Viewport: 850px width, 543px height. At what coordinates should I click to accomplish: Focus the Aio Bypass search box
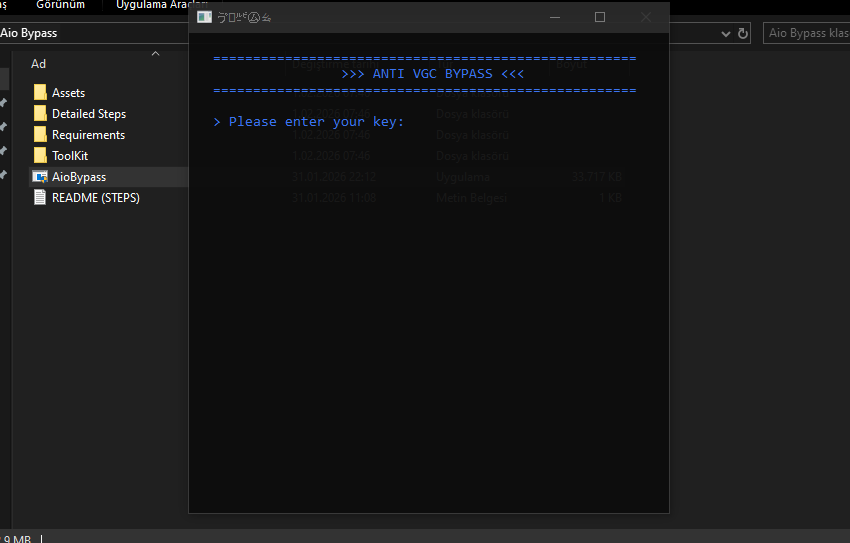point(807,33)
